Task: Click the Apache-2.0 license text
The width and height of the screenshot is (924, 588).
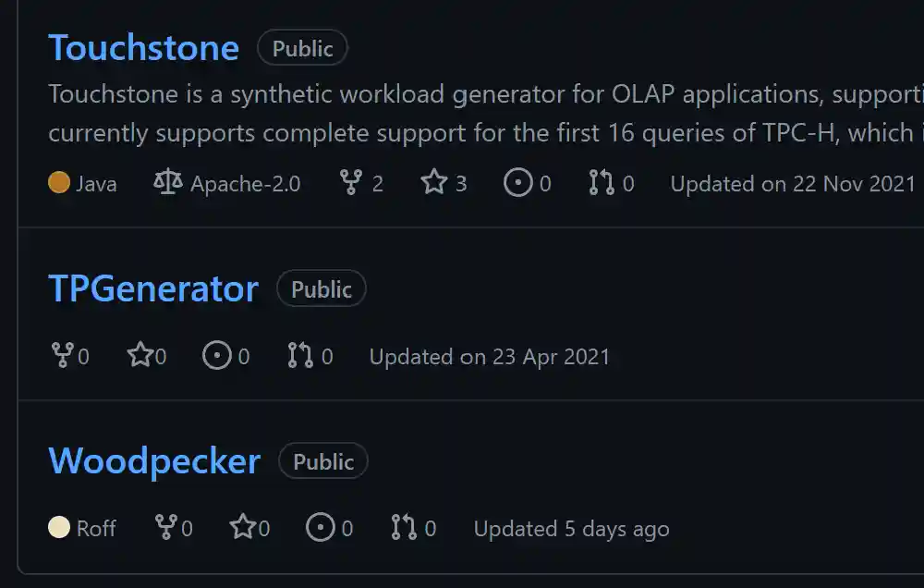Action: 245,184
